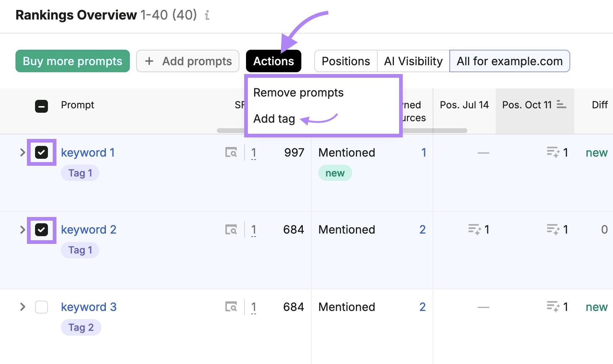
Task: Click Tag 1 under keyword 2
Action: coord(80,250)
